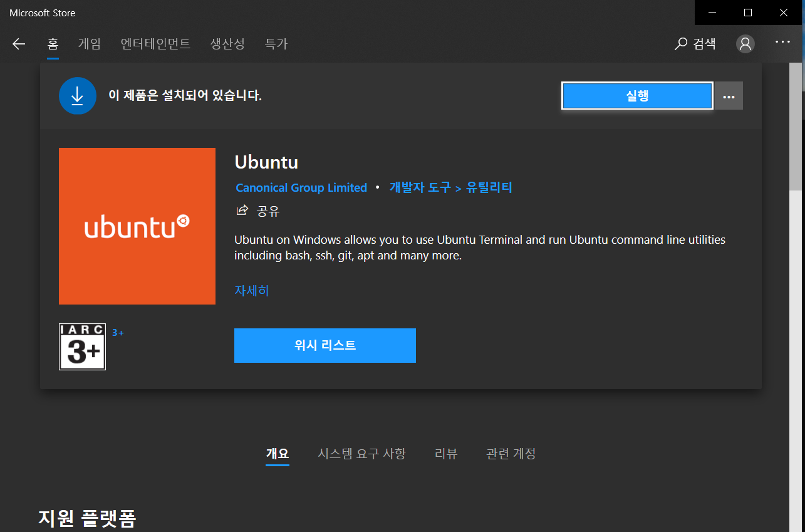This screenshot has height=532, width=805.
Task: Click the 3+ age rating link
Action: pos(118,333)
